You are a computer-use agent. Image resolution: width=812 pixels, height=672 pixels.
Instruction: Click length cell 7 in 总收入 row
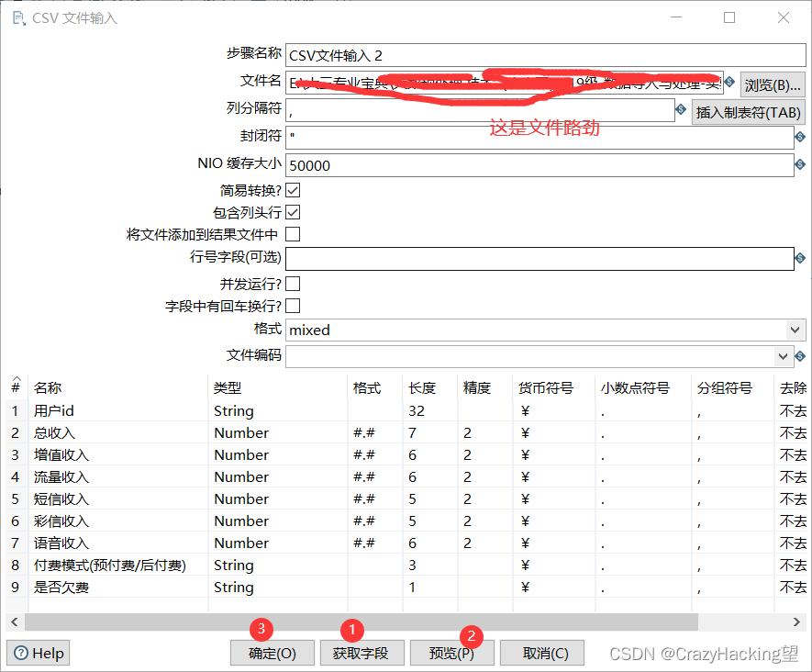click(429, 432)
